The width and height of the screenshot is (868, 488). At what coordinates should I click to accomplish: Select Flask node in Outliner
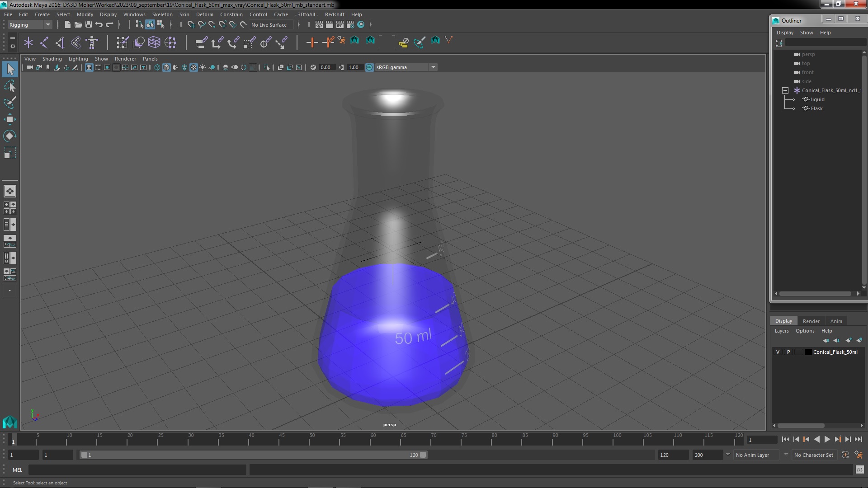click(816, 108)
